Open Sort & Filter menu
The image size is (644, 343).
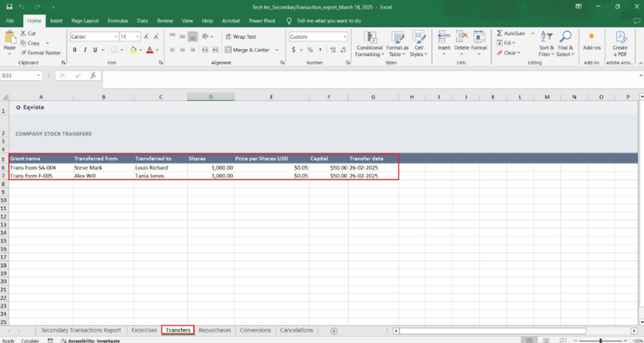click(547, 44)
